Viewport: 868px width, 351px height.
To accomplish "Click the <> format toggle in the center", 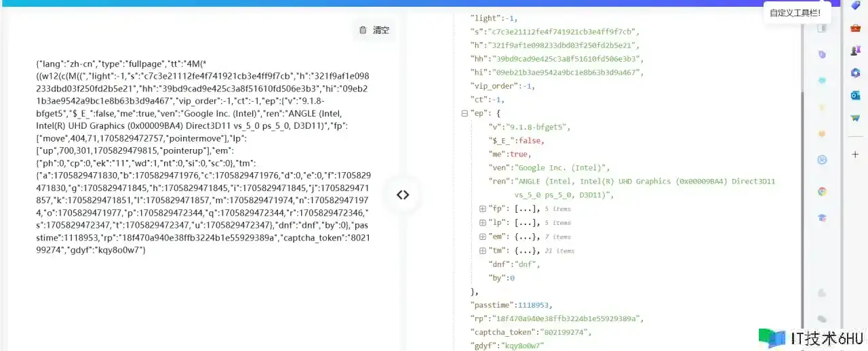I will [x=403, y=194].
